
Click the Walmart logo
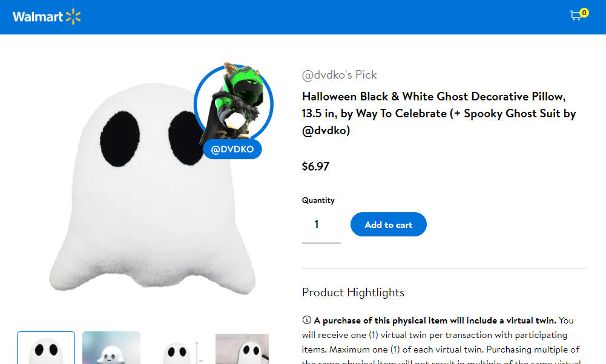click(x=38, y=17)
